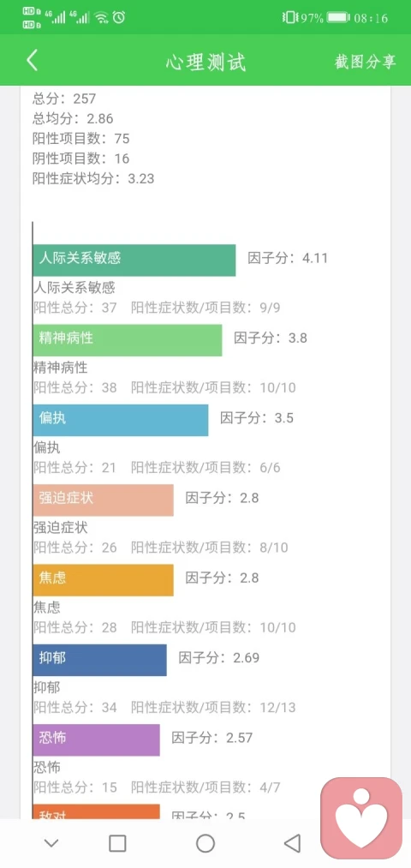Screen dimensions: 411x868
Task: Select the 抑郁 dark blue bar
Action: tap(99, 660)
